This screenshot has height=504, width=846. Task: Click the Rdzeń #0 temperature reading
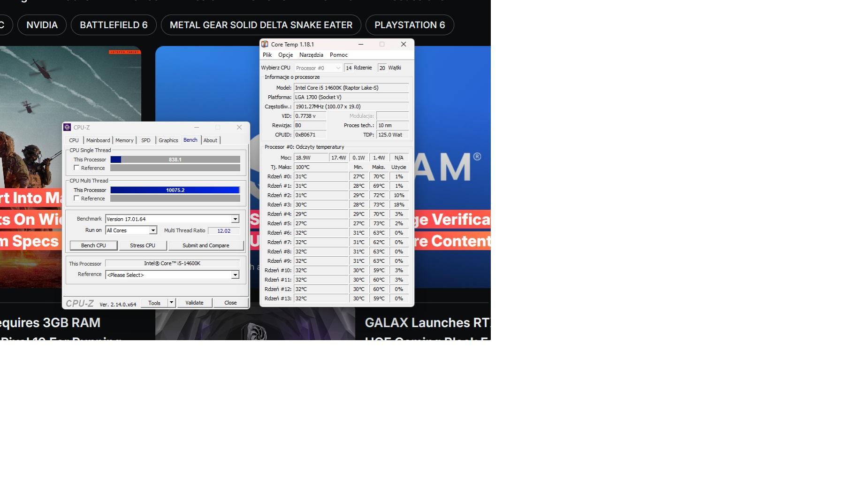pos(321,176)
